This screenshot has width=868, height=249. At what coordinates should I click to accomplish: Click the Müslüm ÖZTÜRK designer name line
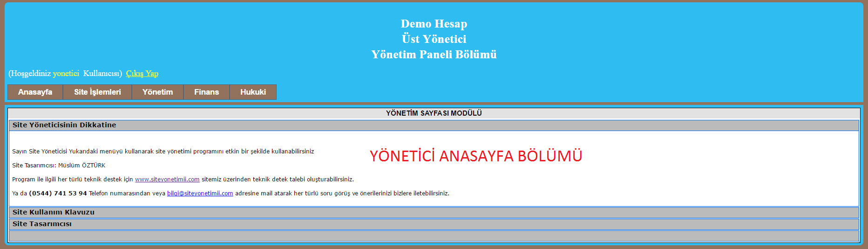[81, 166]
